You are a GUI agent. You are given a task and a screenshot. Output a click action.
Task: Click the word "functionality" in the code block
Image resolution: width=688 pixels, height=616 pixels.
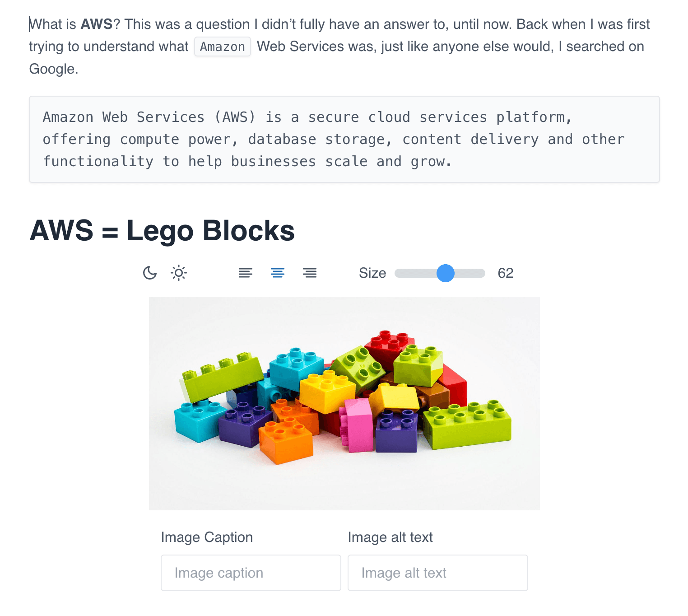98,161
